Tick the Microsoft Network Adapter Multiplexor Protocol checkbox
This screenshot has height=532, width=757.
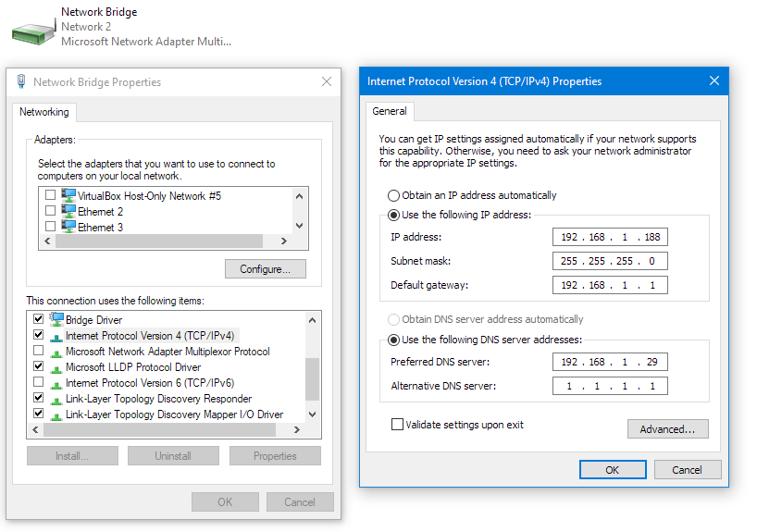39,351
